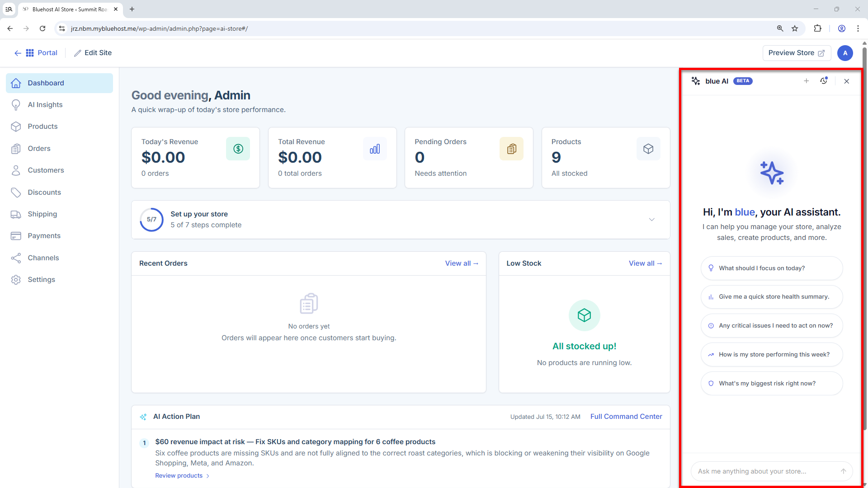The width and height of the screenshot is (868, 488).
Task: Ask how store is performing this week
Action: click(772, 355)
